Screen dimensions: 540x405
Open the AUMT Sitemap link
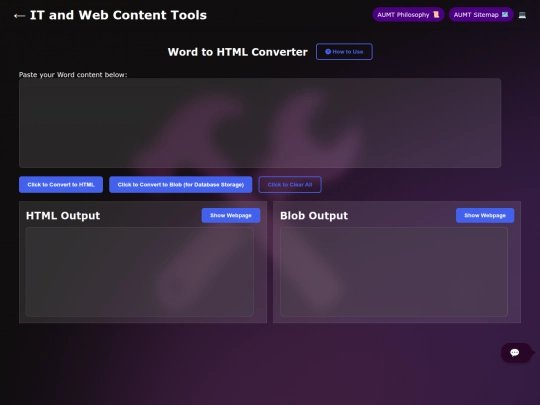pos(481,15)
